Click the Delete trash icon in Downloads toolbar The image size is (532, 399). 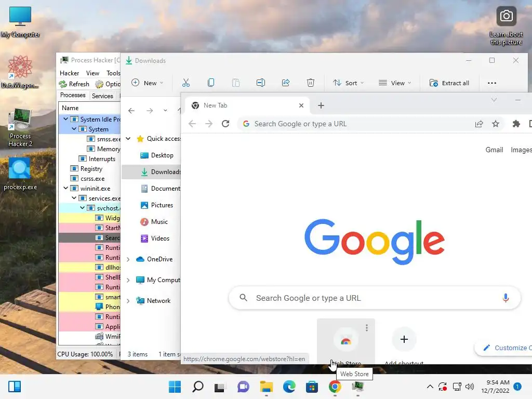coord(311,83)
